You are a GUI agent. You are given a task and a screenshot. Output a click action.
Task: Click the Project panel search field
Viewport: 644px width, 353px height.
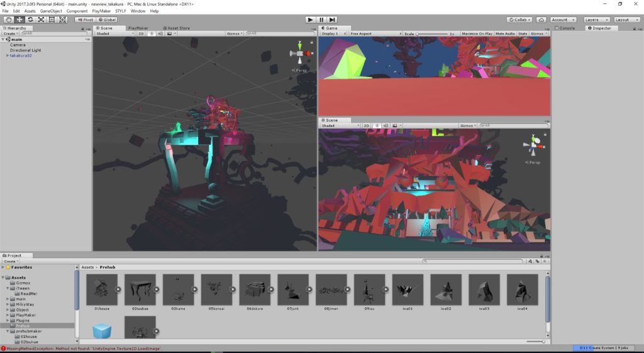click(x=473, y=261)
